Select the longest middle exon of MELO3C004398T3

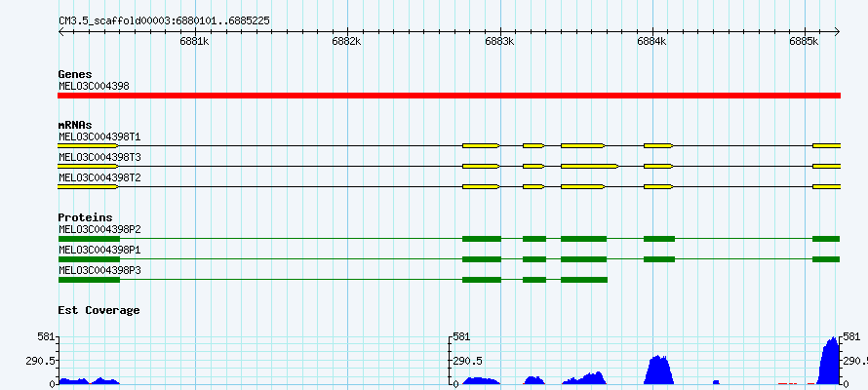[589, 166]
